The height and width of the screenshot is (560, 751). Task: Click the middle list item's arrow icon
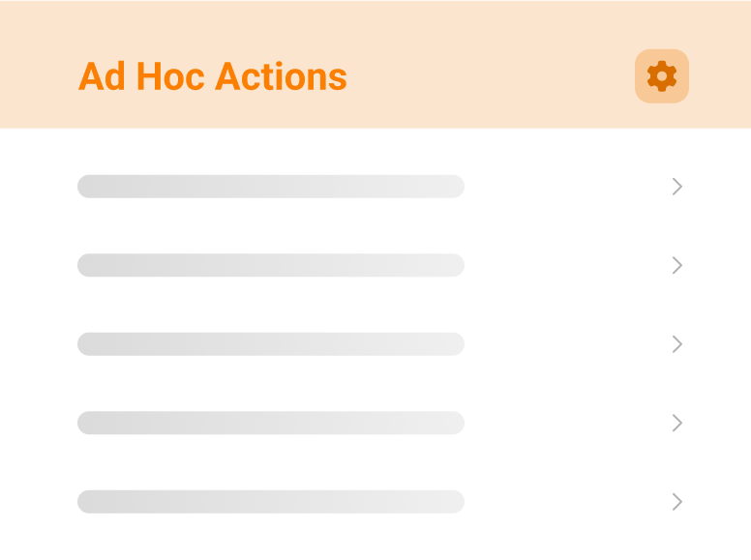point(677,344)
